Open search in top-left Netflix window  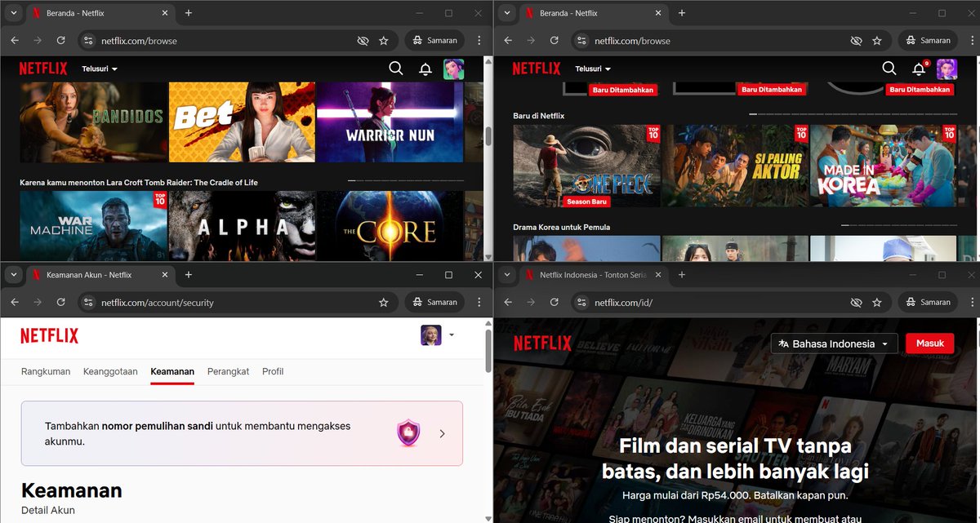(396, 69)
